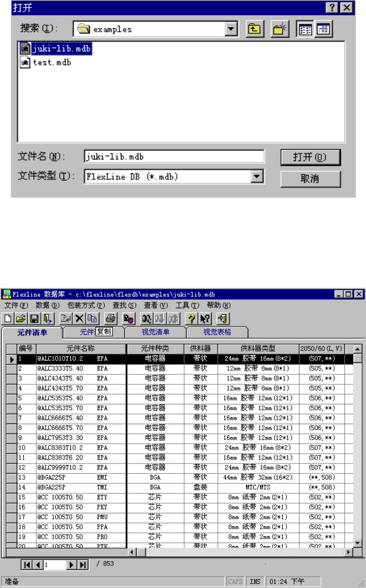Click the Exit door toolbar icon
The width and height of the screenshot is (366, 588).
click(x=223, y=319)
